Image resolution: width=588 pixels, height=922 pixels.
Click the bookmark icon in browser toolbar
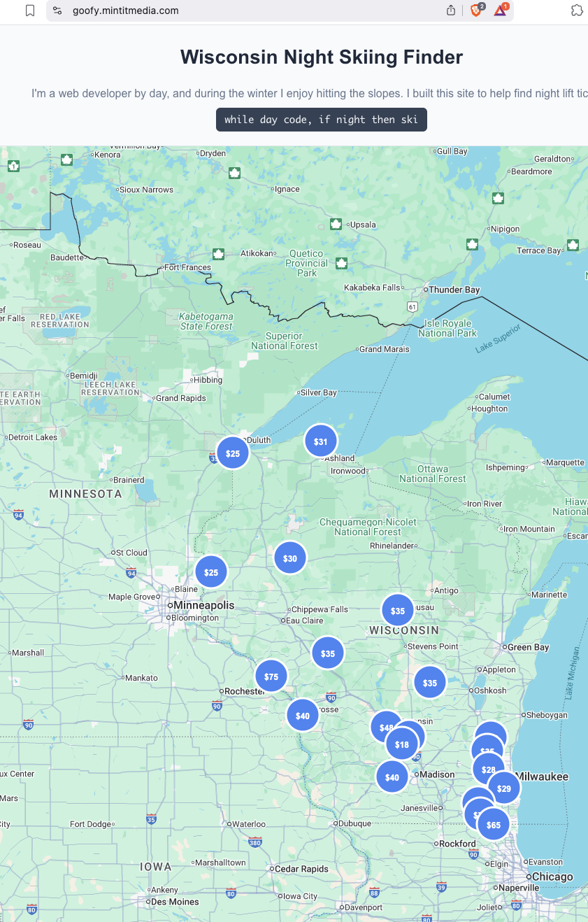(30, 10)
